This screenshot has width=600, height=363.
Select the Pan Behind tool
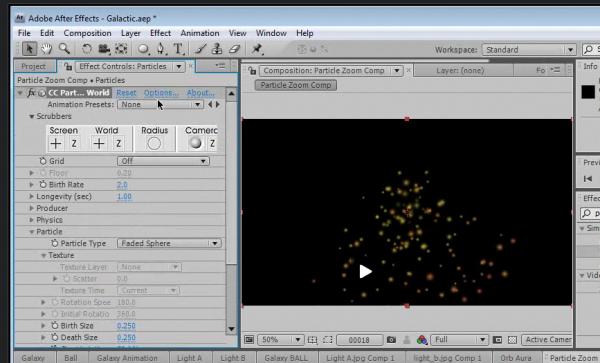pos(121,49)
